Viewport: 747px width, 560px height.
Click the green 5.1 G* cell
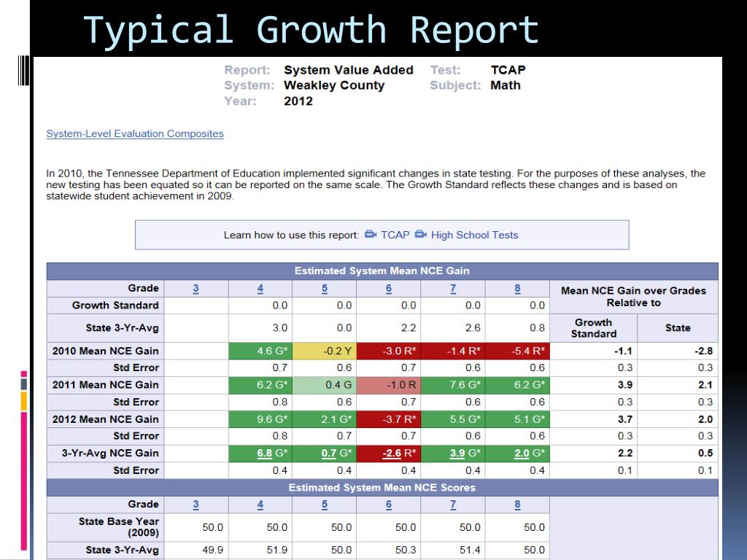[517, 419]
